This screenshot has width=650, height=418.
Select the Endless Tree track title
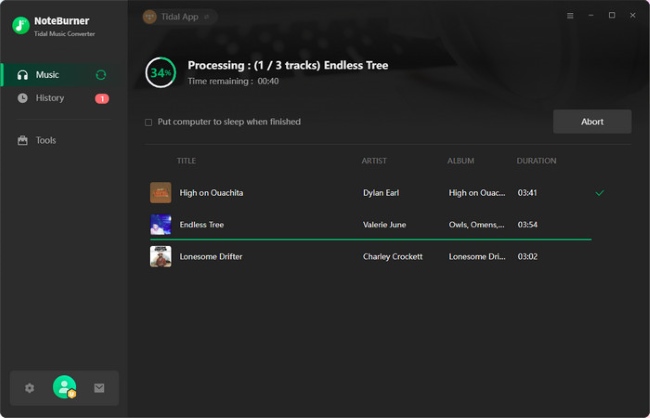pos(201,225)
